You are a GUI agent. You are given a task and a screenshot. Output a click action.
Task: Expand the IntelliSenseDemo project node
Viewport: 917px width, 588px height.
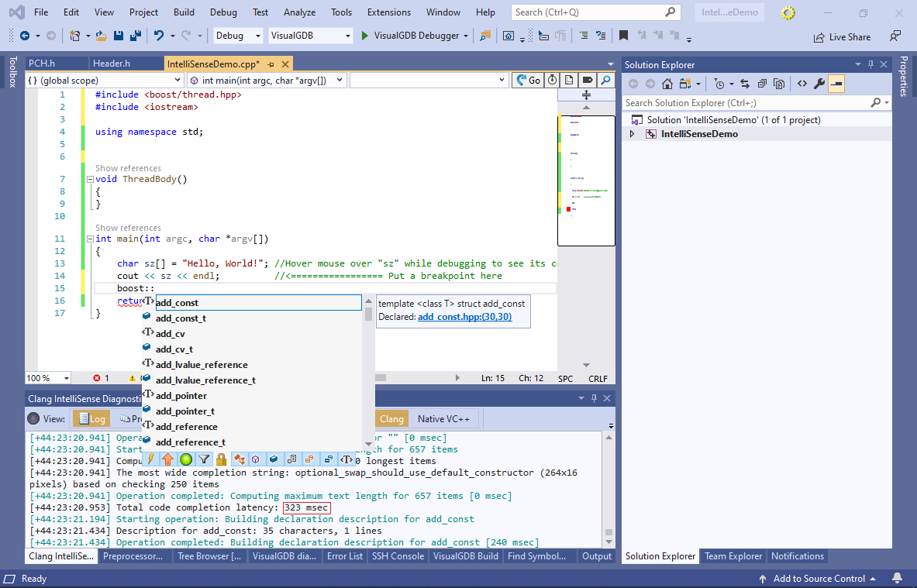[x=633, y=134]
